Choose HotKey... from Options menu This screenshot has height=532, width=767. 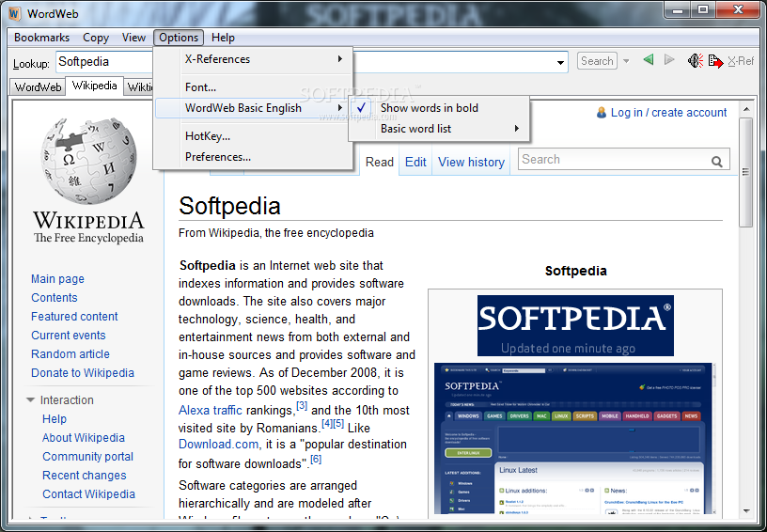point(253,136)
